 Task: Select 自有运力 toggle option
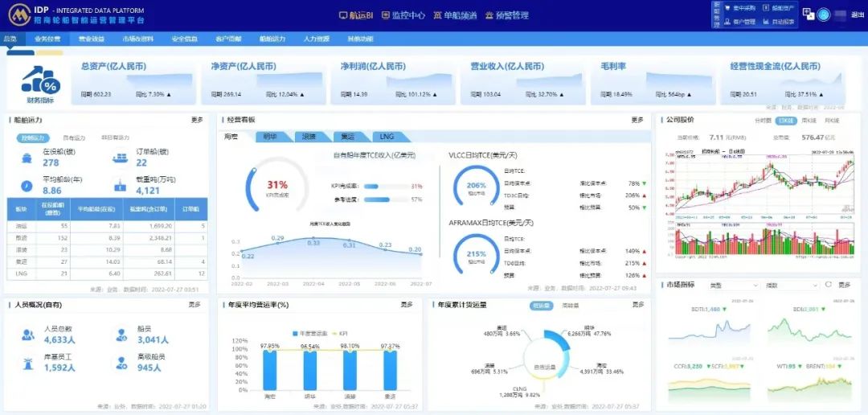[75, 138]
